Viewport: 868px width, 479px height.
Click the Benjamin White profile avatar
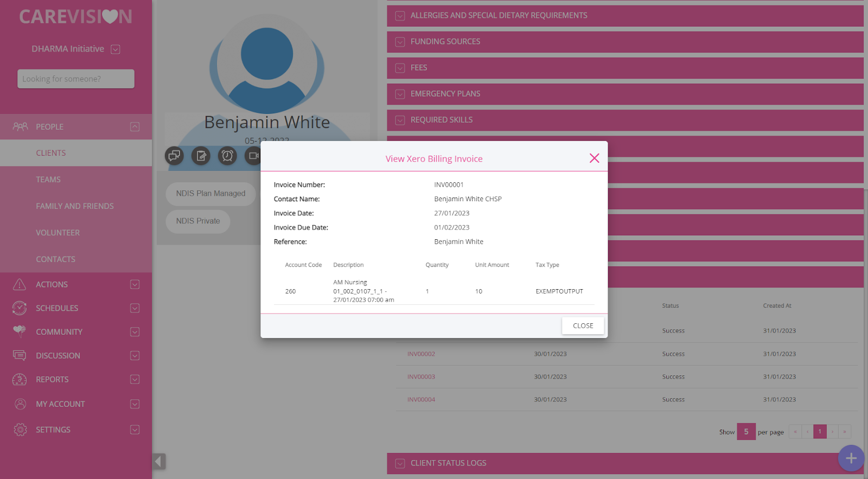click(x=267, y=63)
